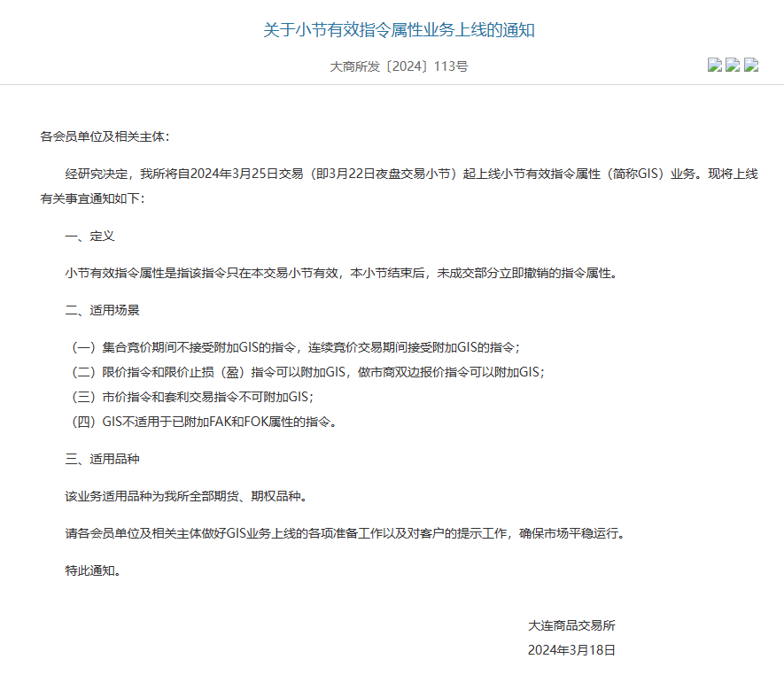Click the sentence starting 请各会员单位及相关主体做好GIS
This screenshot has height=698, width=784.
point(346,533)
